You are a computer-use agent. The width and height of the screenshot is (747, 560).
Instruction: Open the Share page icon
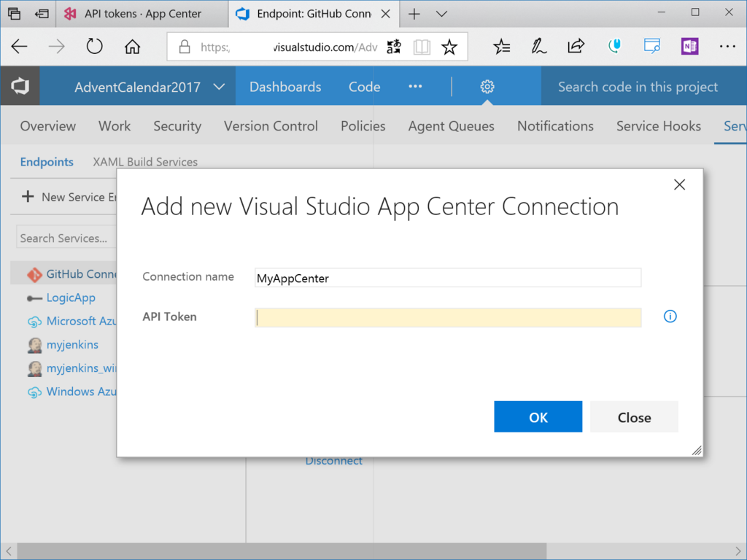tap(576, 47)
